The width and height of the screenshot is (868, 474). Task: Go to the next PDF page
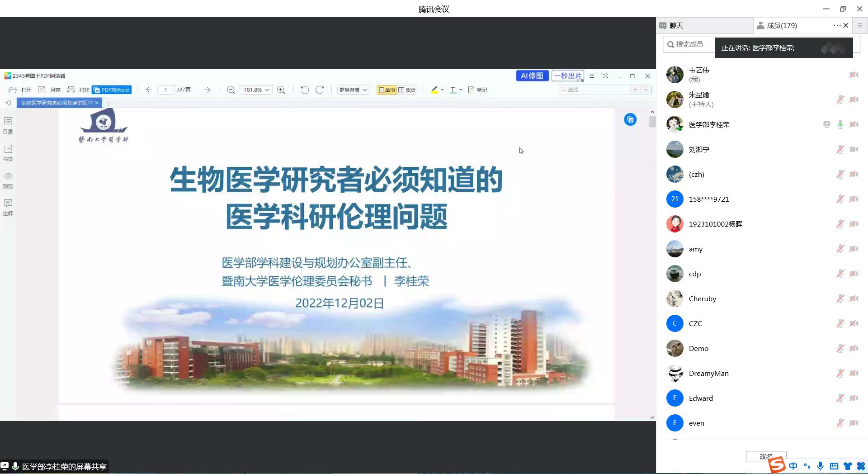[207, 90]
